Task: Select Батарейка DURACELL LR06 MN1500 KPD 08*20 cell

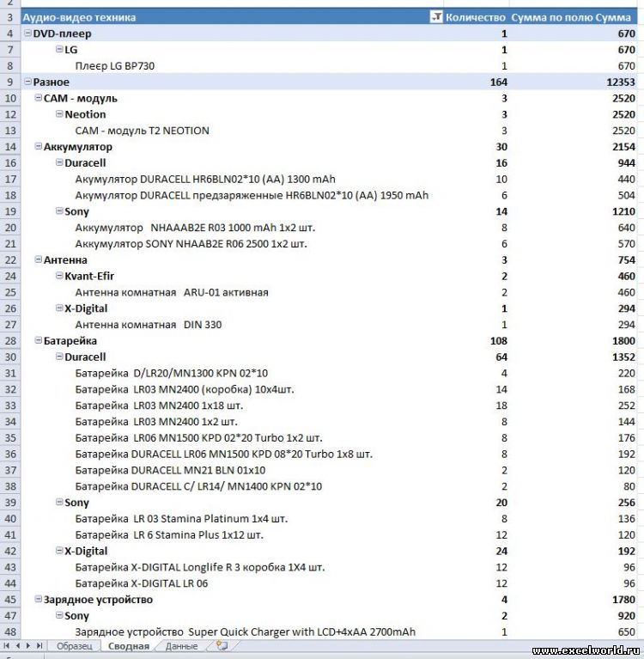Action: pyautogui.click(x=223, y=455)
